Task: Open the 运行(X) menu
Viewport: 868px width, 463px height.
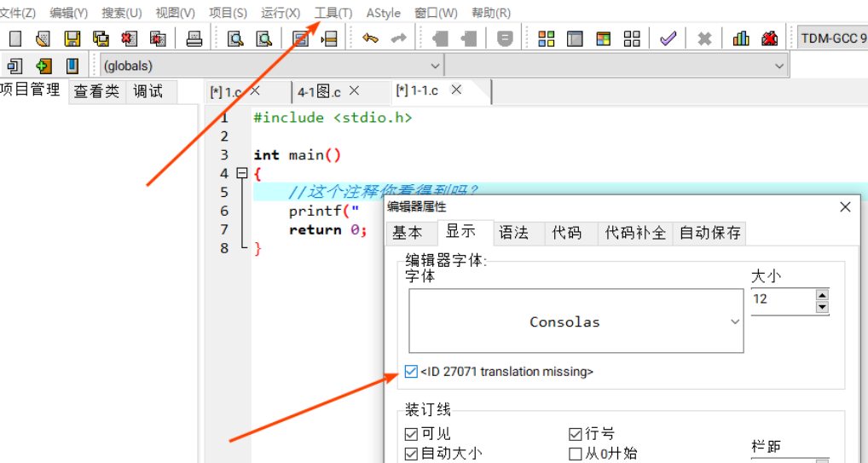Action: click(x=281, y=13)
